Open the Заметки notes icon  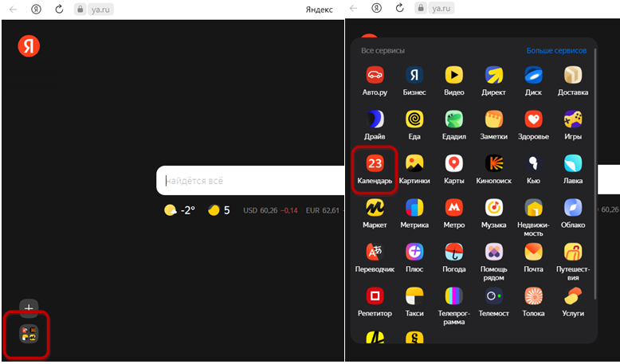[x=494, y=119]
